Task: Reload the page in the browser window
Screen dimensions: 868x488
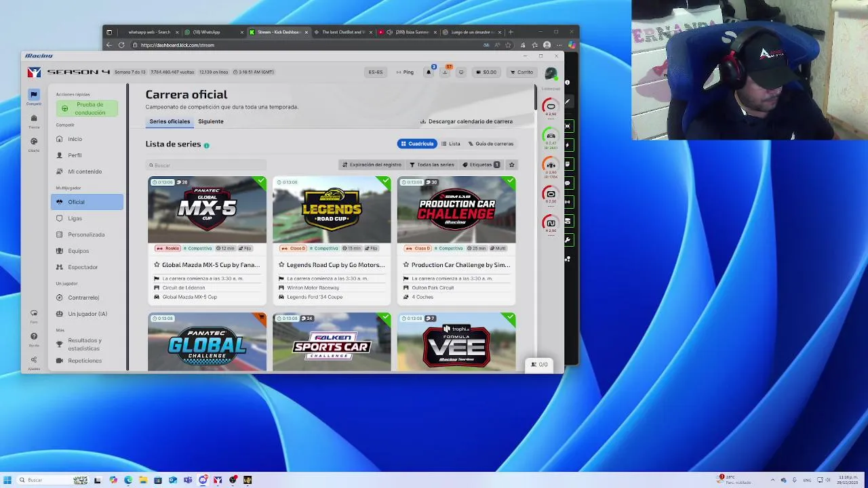Action: click(x=121, y=45)
